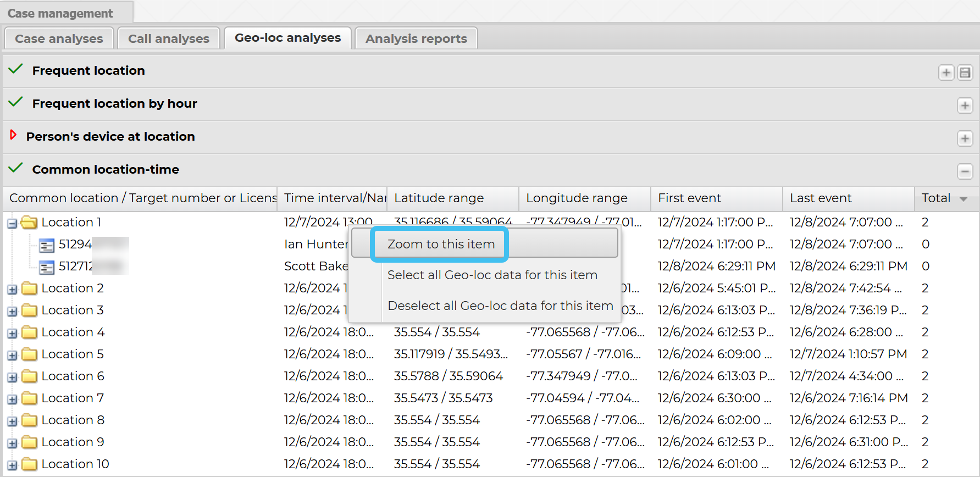Click green checkmark next to Common location-time
The height and width of the screenshot is (477, 980).
click(x=16, y=168)
